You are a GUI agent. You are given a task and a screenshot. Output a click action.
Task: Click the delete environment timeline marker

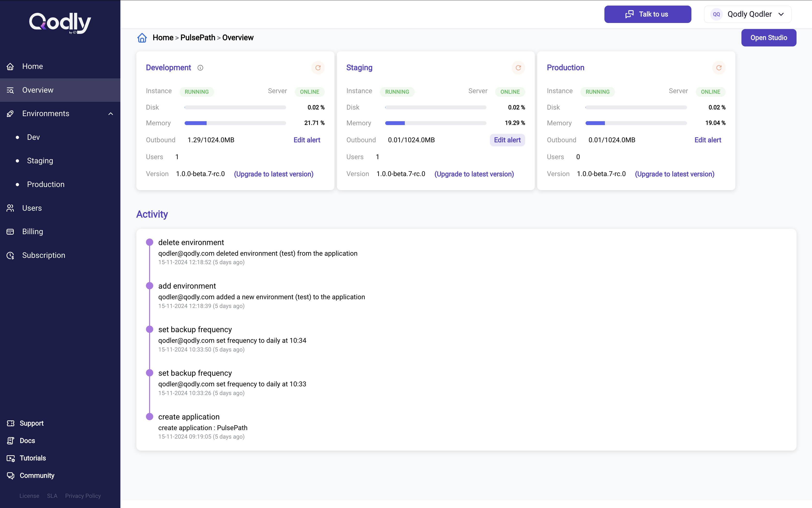tap(150, 242)
